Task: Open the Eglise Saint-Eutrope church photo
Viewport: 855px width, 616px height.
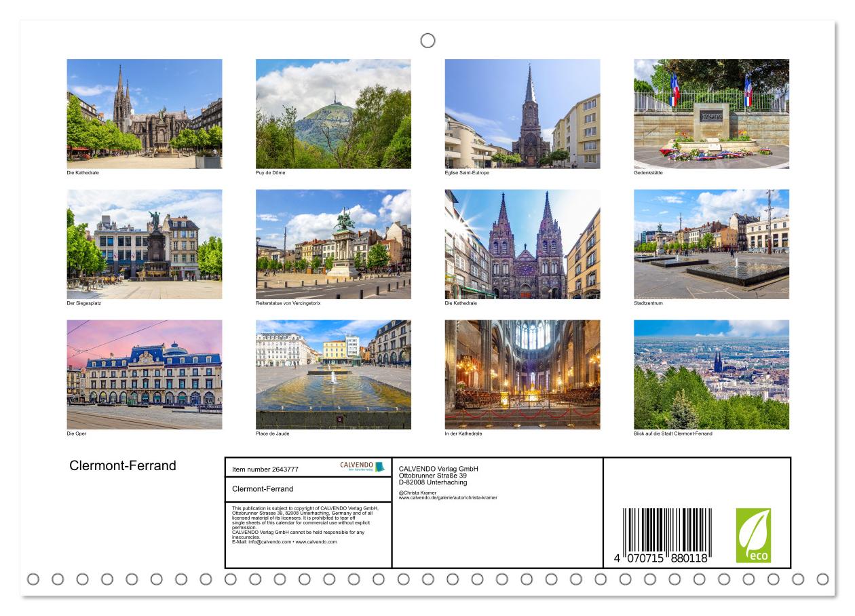Action: point(522,114)
